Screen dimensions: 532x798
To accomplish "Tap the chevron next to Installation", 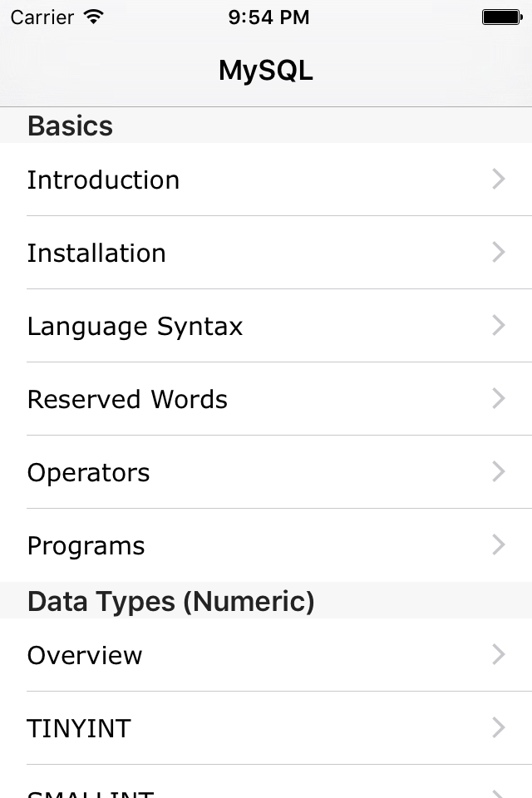I will click(498, 253).
